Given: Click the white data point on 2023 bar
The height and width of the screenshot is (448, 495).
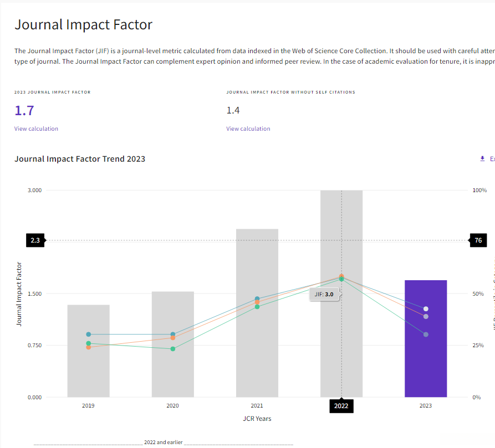Looking at the screenshot, I should [426, 309].
